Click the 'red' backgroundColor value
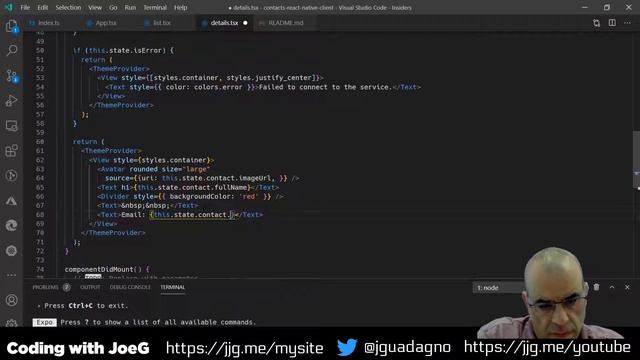 tap(249, 197)
